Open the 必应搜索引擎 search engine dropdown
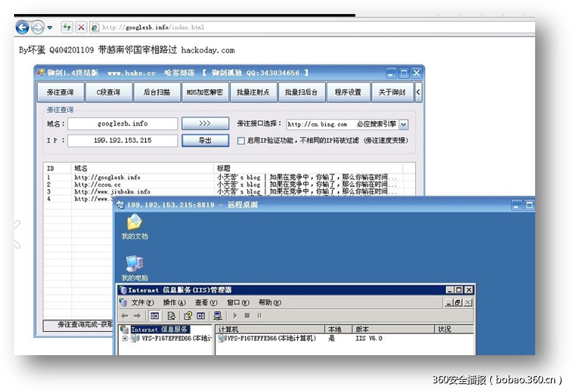Image resolution: width=572 pixels, height=392 pixels. [x=405, y=123]
